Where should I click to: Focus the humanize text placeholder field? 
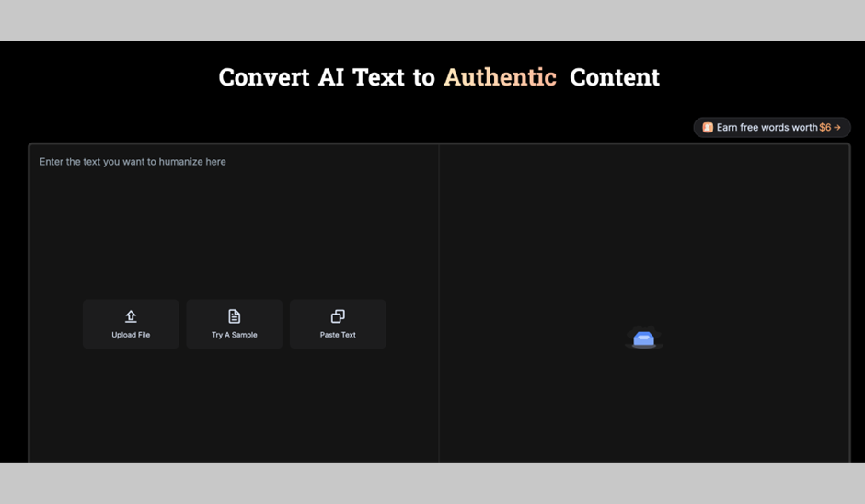click(x=133, y=162)
